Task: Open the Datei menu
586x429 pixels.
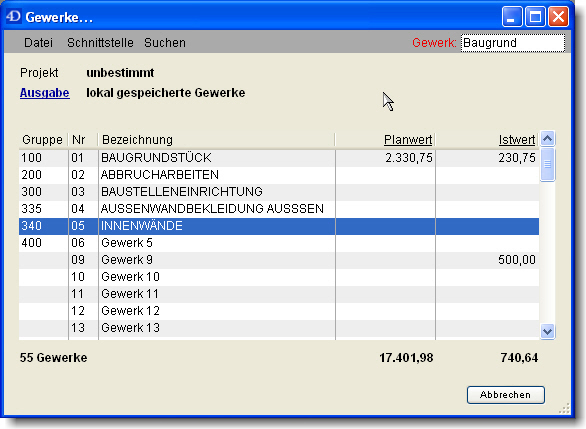Action: click(x=38, y=43)
